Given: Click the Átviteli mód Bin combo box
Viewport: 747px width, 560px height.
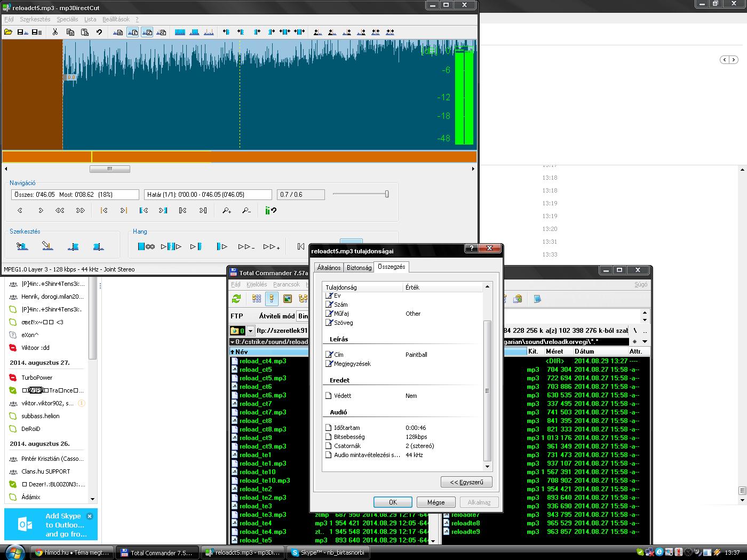Looking at the screenshot, I should coord(303,316).
